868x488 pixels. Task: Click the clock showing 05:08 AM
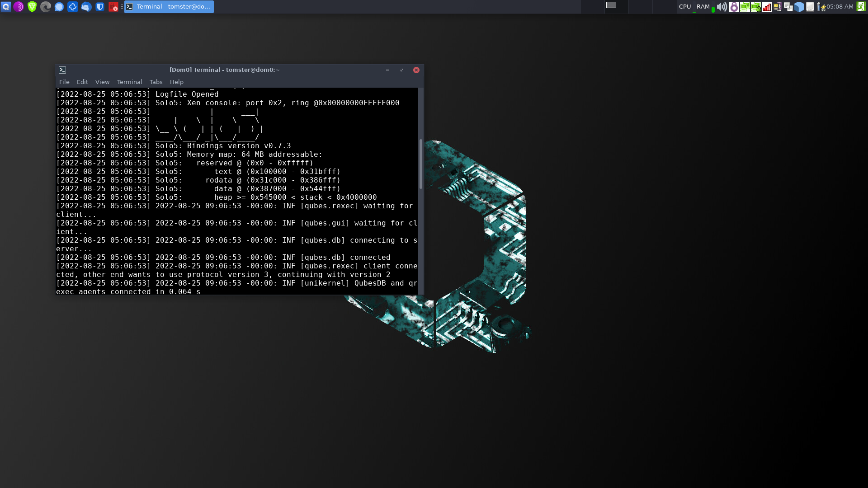(x=840, y=7)
